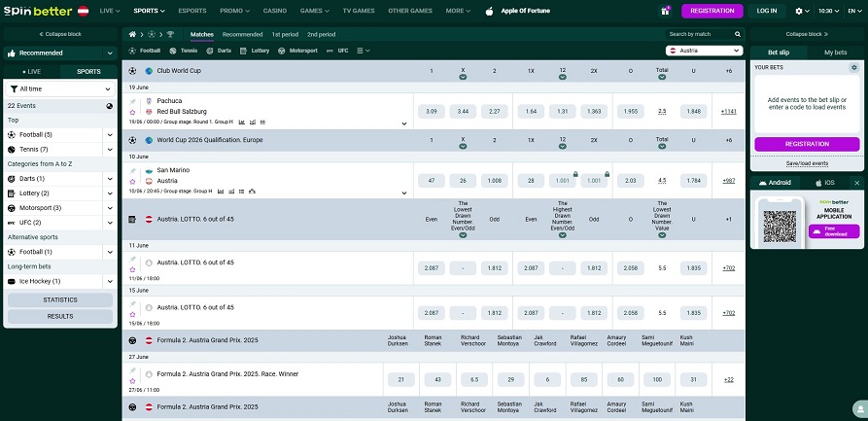868x421 pixels.
Task: Click the trophy icon in breadcrumb
Action: (x=170, y=34)
